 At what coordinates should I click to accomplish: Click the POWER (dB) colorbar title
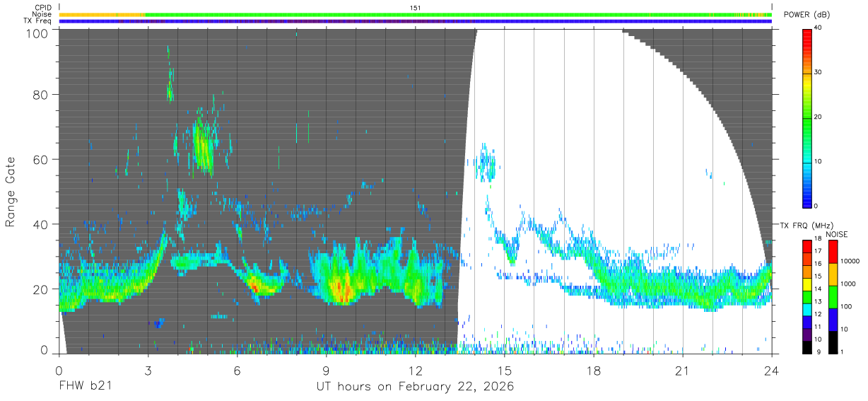[807, 15]
